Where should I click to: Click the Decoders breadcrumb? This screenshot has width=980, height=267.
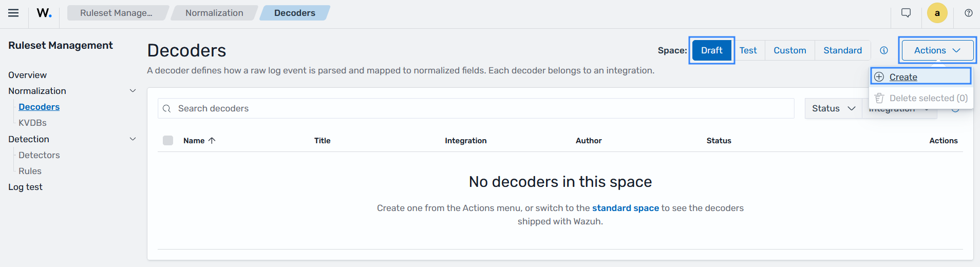tap(295, 13)
